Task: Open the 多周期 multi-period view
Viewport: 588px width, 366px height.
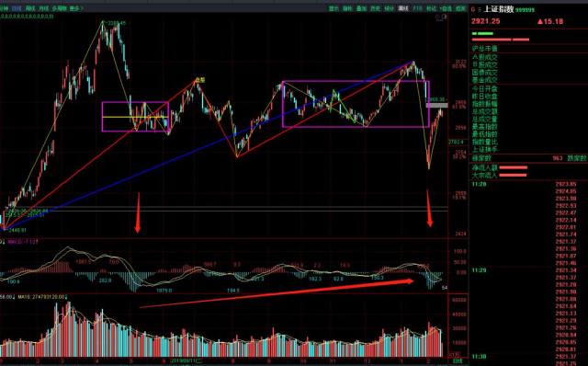Action: click(59, 8)
